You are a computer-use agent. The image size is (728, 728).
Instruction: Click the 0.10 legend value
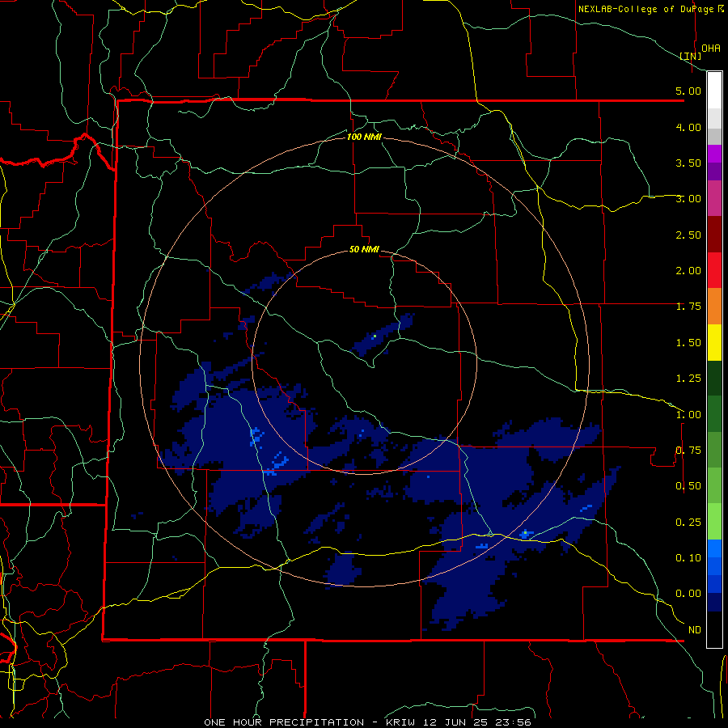(688, 558)
